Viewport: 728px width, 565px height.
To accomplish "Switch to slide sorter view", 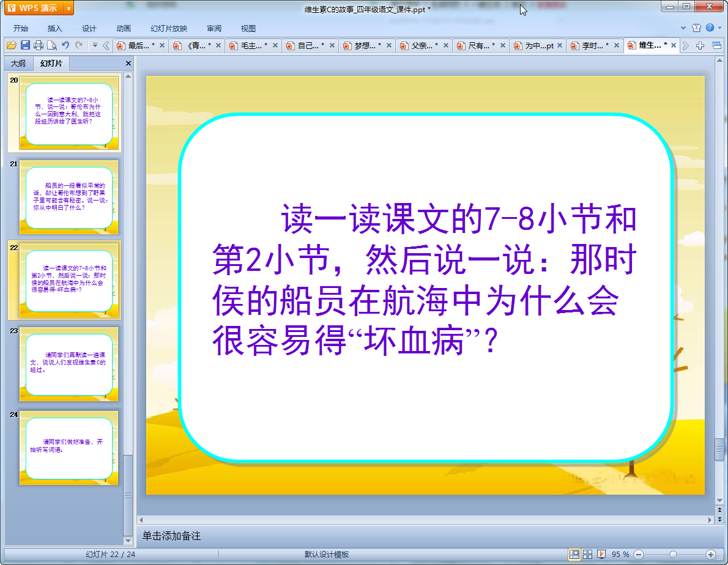I will coord(588,554).
